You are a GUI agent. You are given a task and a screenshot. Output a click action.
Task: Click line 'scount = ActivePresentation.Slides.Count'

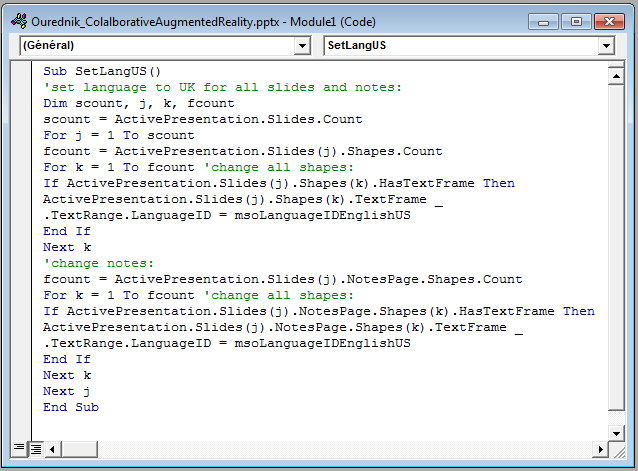[203, 120]
